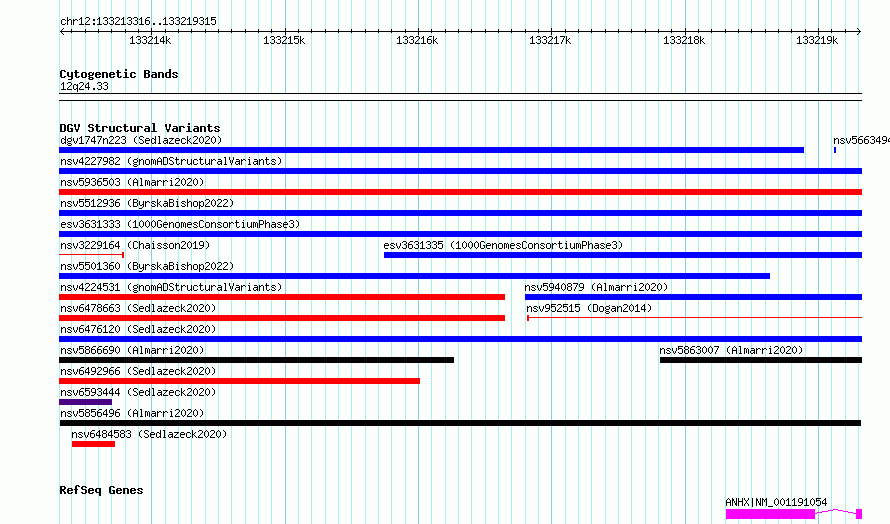
Task: Click nsv4224531 (gnomADStructuralVariants) label
Action: coord(171,287)
